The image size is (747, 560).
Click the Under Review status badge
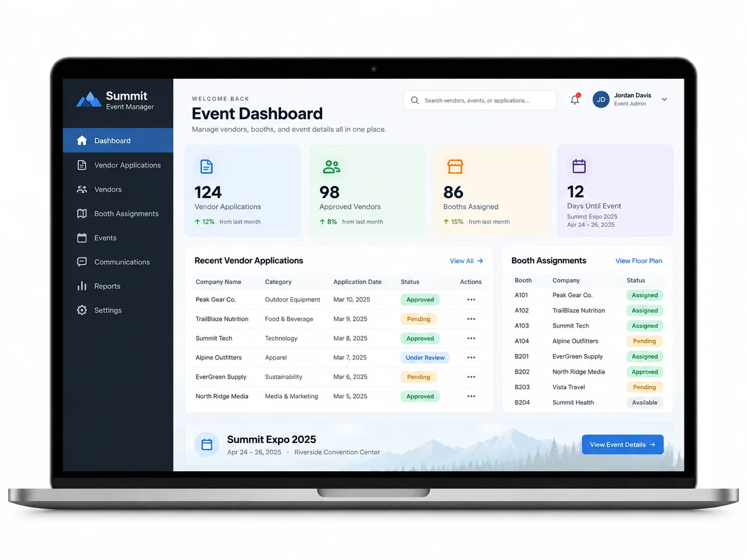[x=425, y=358]
